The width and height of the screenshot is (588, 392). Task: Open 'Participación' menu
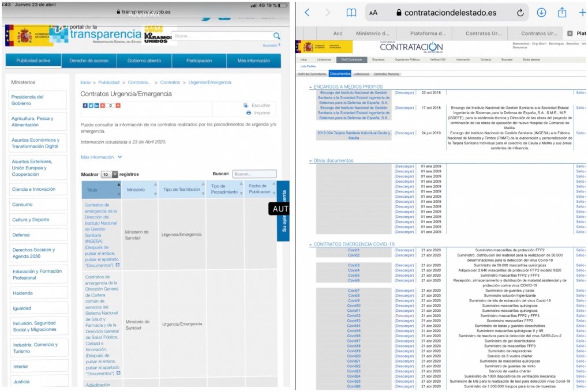199,61
